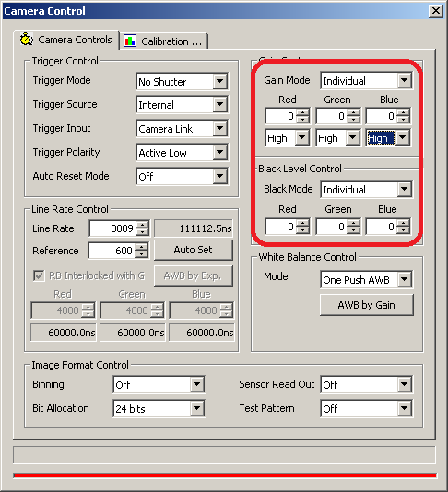Increase Red gain with up arrow
Screen dimensions: 448x492
302,112
